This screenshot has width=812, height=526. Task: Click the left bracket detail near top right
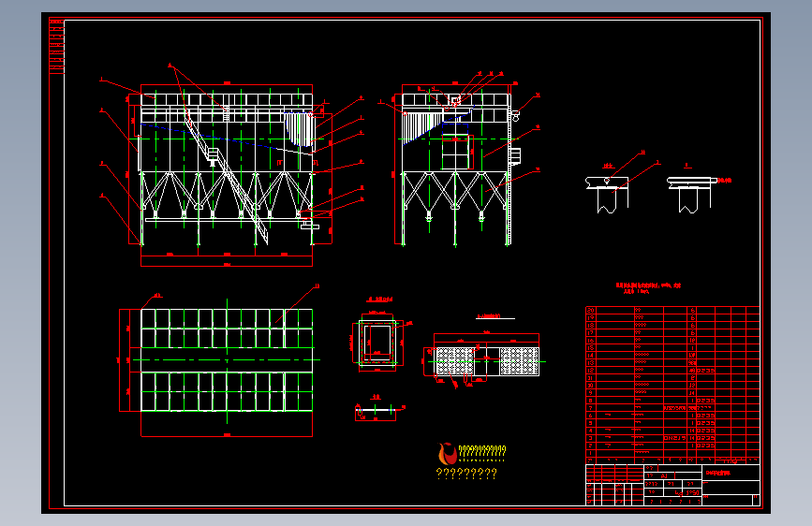pyautogui.click(x=608, y=194)
